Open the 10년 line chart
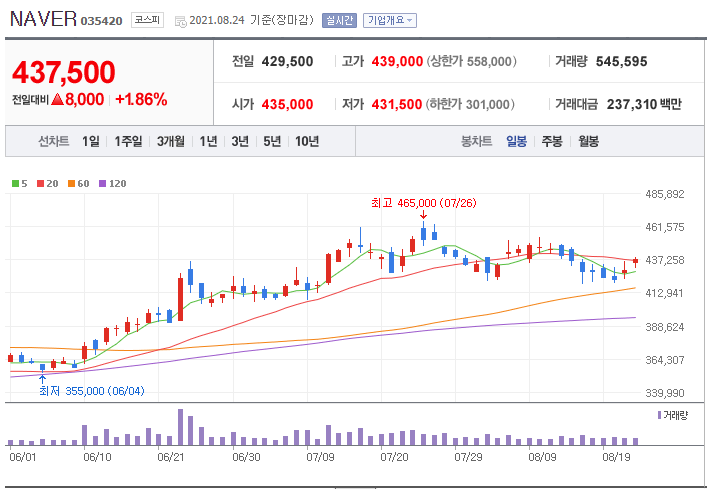Viewport: 707px width, 489px height. tap(307, 142)
